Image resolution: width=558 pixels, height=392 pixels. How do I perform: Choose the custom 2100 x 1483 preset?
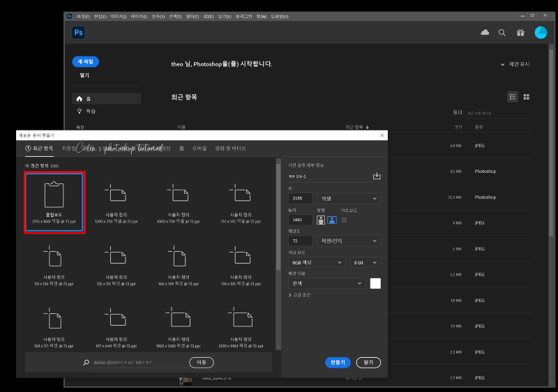(x=241, y=327)
